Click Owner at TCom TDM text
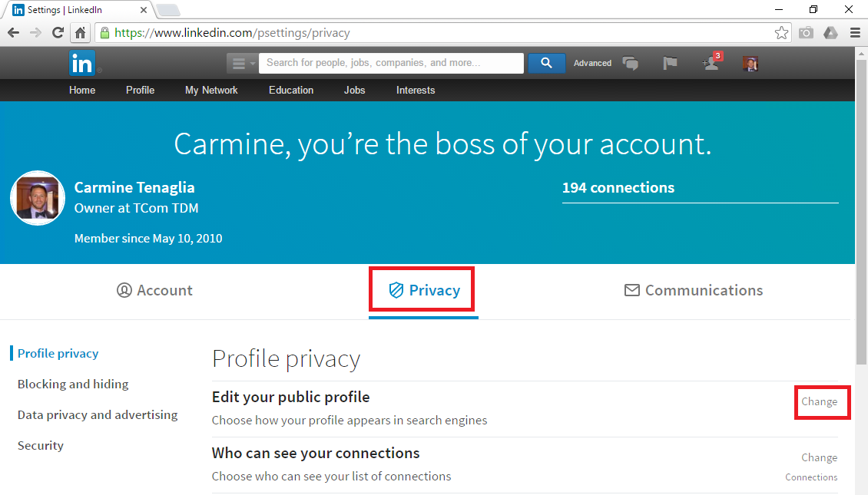868x495 pixels. [x=136, y=208]
